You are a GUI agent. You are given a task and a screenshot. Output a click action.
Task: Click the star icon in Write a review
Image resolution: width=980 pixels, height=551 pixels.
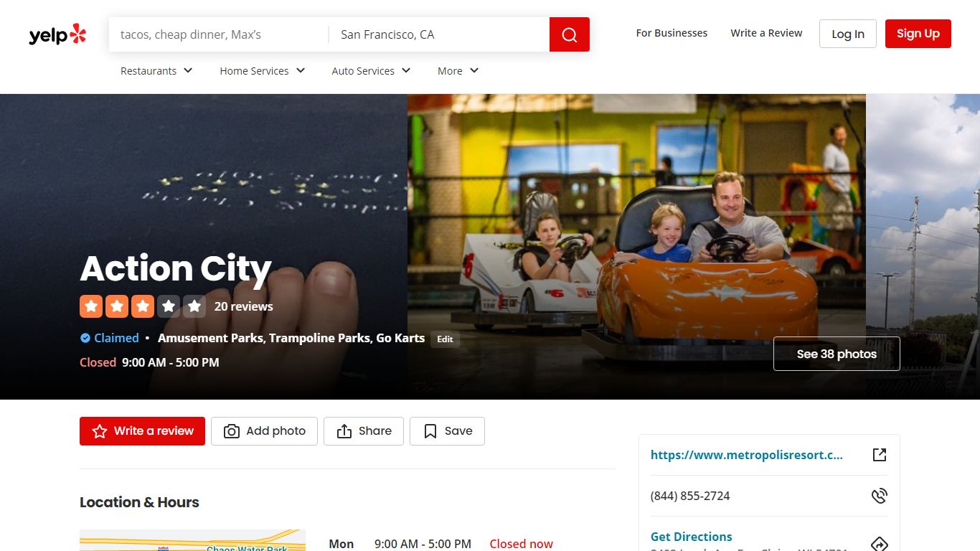pyautogui.click(x=100, y=431)
